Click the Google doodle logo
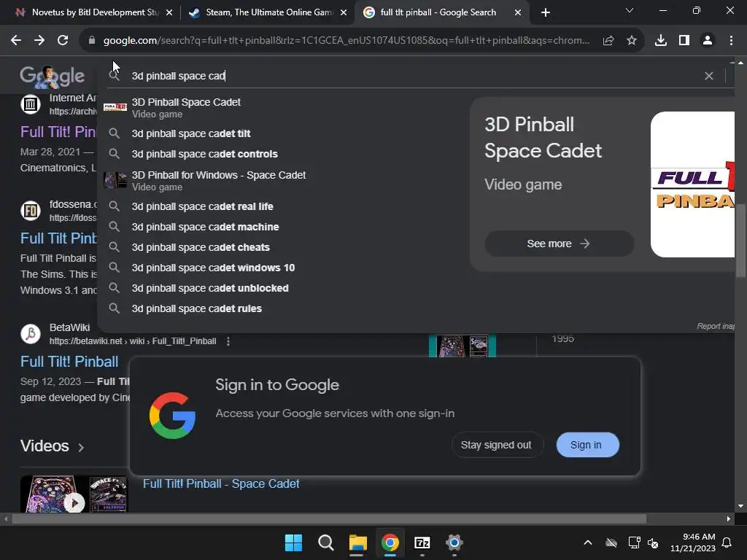Screen dimensions: 747x560 tap(53, 76)
